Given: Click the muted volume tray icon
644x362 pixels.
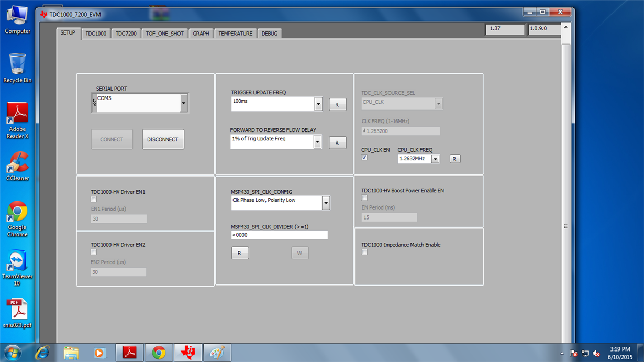Looking at the screenshot, I should coord(596,353).
